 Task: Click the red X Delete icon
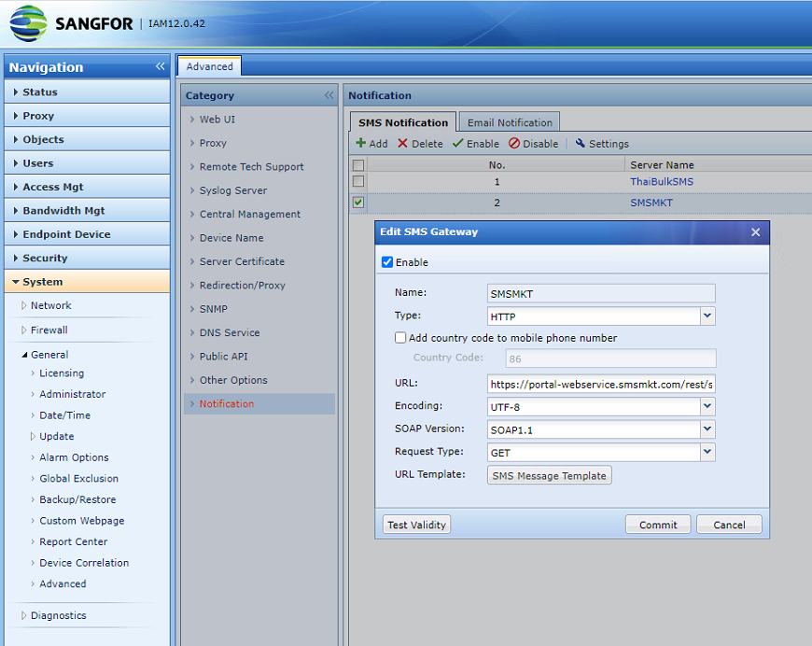coord(402,143)
